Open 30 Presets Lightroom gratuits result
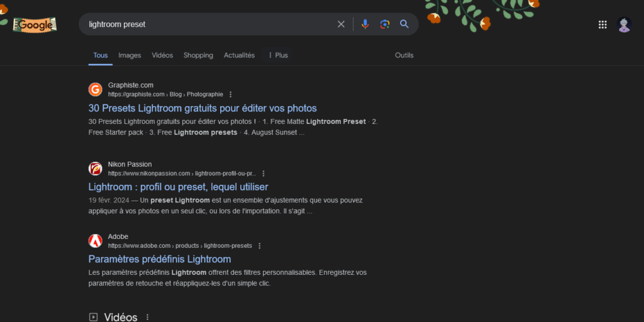 click(x=203, y=108)
